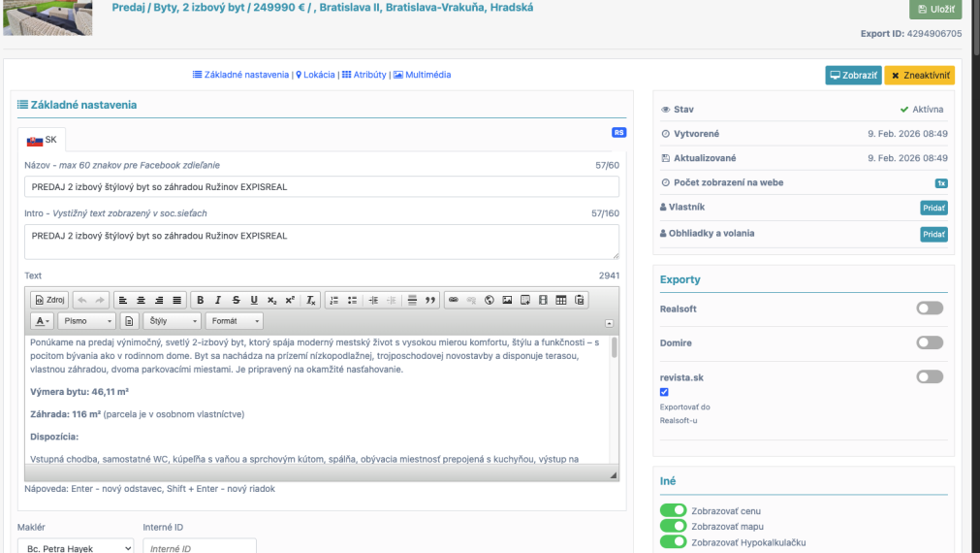Add viewing with Obhliadky a volania Pridať

point(933,234)
